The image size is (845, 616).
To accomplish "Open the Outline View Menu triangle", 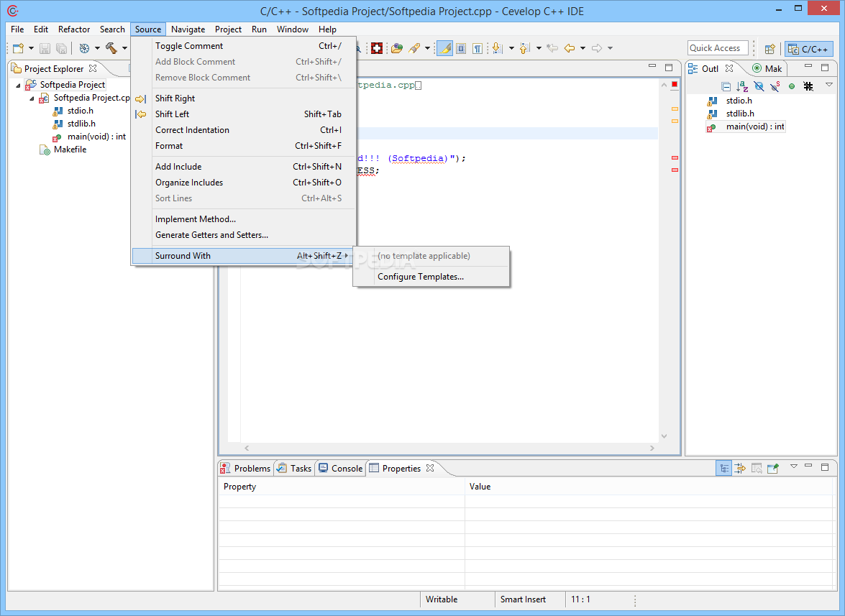I will pos(829,85).
